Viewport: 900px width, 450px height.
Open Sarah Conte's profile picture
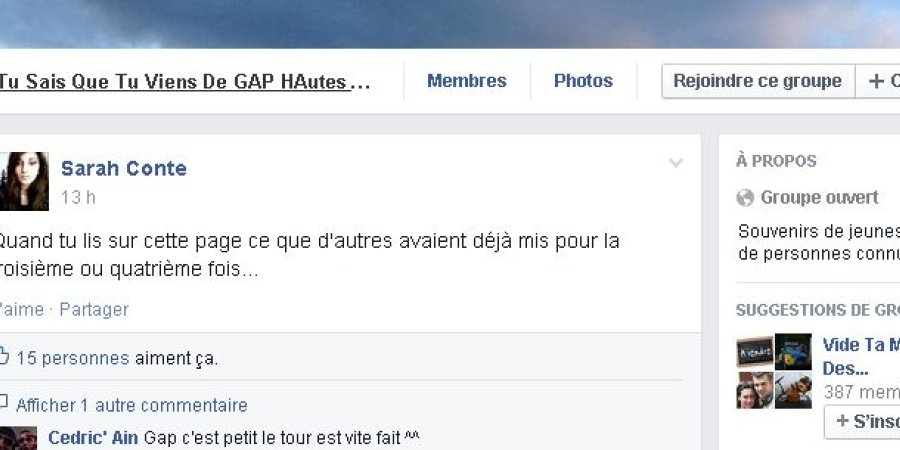[24, 181]
